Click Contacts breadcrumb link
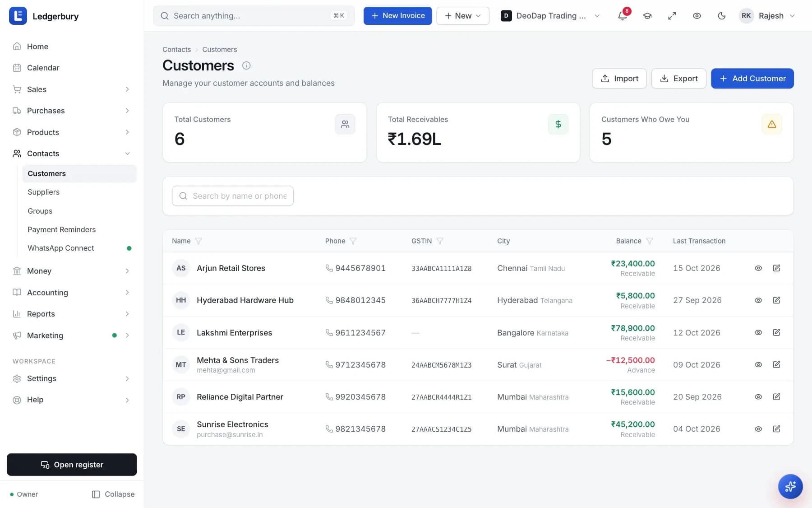Viewport: 812px width, 508px height. (x=176, y=50)
